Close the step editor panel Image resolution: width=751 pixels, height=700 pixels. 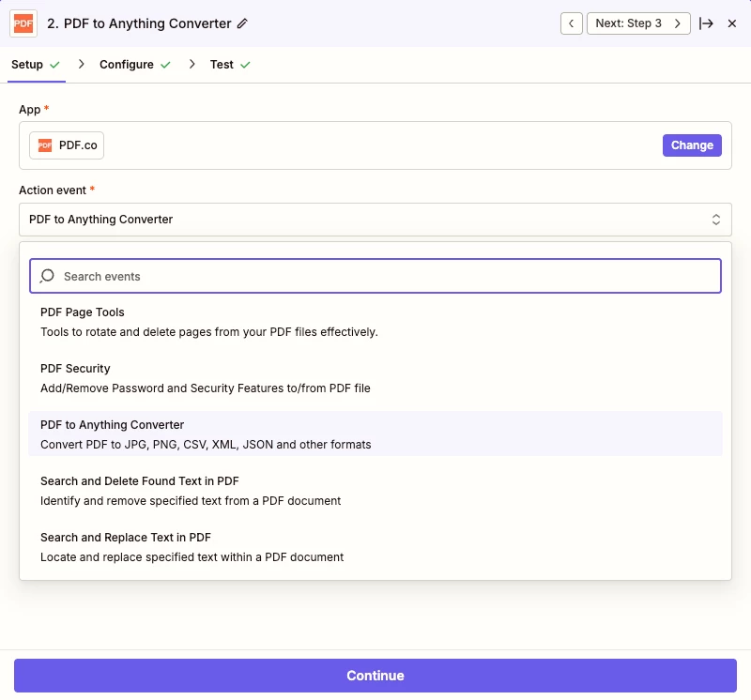(x=732, y=23)
